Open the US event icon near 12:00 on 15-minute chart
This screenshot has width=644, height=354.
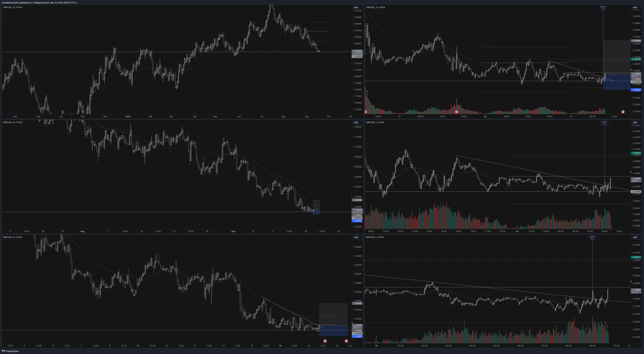pyautogui.click(x=457, y=112)
